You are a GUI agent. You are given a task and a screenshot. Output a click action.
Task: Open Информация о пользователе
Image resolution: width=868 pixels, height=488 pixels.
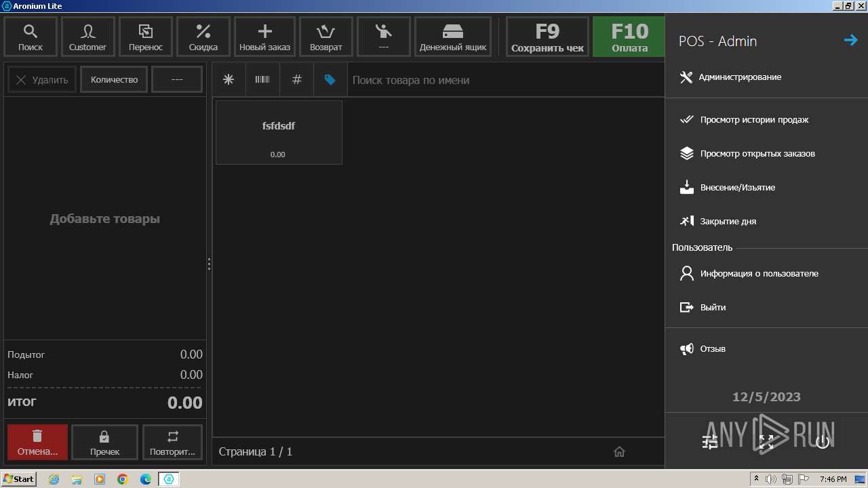(x=766, y=274)
